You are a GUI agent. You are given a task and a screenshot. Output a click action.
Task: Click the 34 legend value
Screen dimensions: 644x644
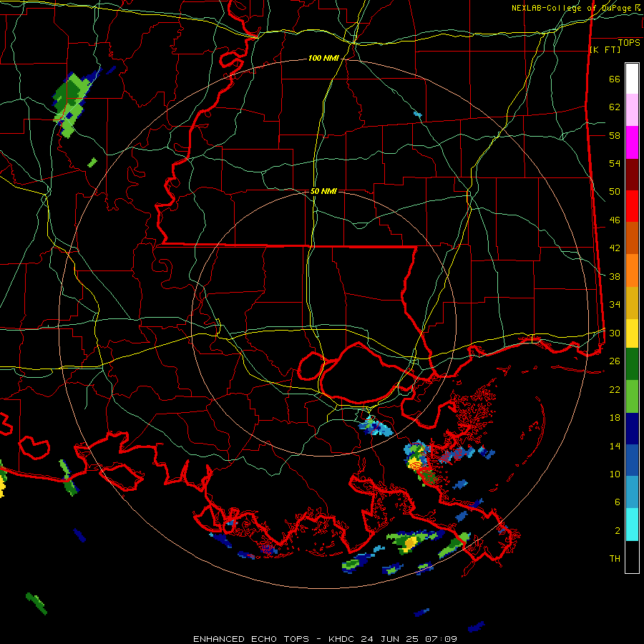(x=615, y=305)
